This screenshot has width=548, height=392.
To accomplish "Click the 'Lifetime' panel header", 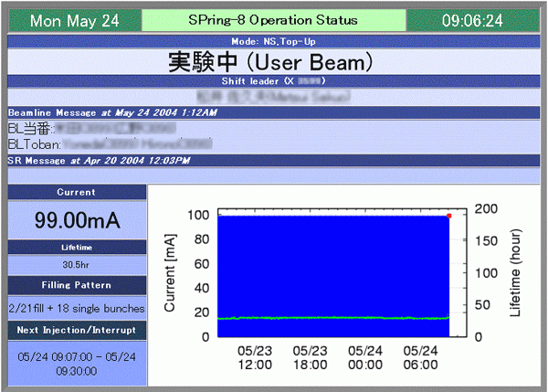I will (x=77, y=248).
